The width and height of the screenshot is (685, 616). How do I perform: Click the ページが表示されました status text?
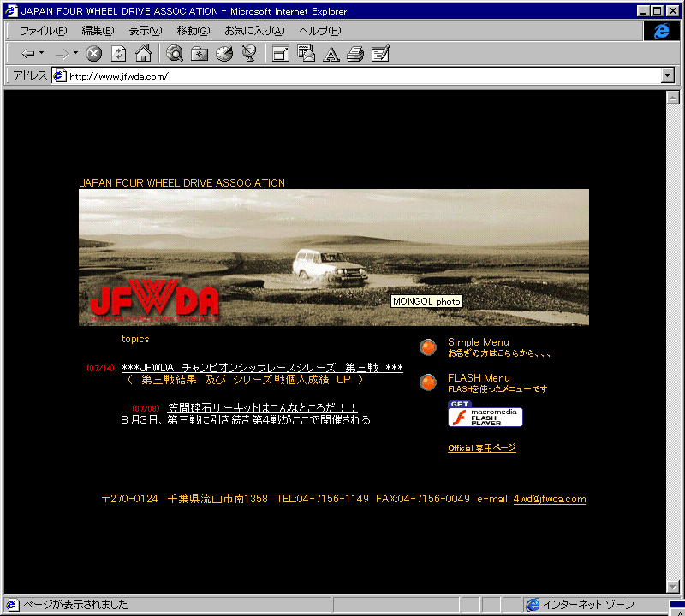click(x=75, y=605)
